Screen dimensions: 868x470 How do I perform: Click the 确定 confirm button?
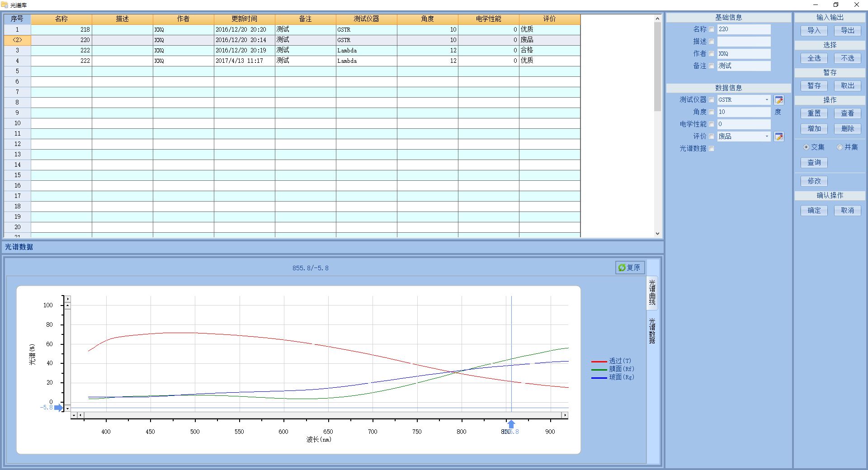814,211
